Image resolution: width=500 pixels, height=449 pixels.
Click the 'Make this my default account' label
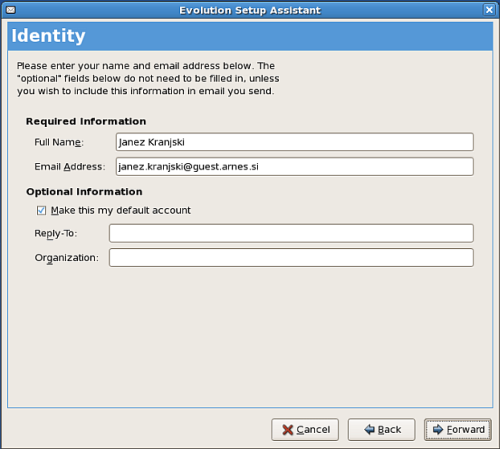pyautogui.click(x=121, y=210)
